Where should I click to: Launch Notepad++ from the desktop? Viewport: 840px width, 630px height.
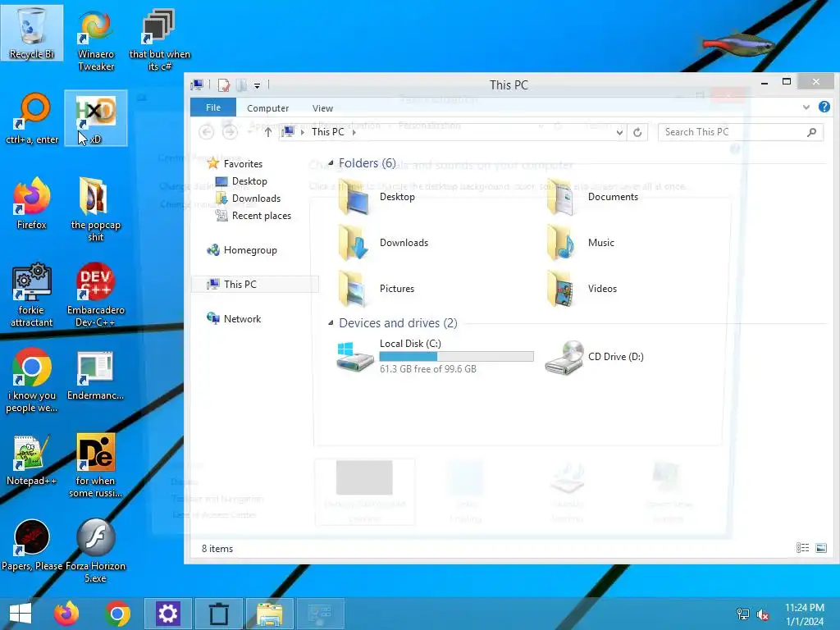[x=32, y=459]
